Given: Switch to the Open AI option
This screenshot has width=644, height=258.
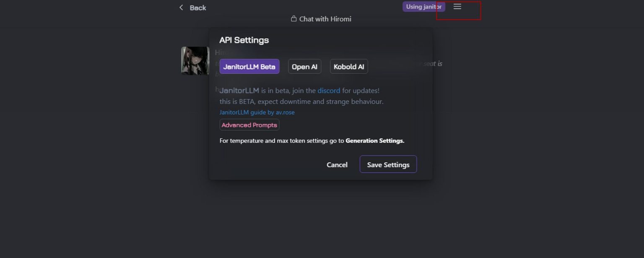Looking at the screenshot, I should coord(304,67).
